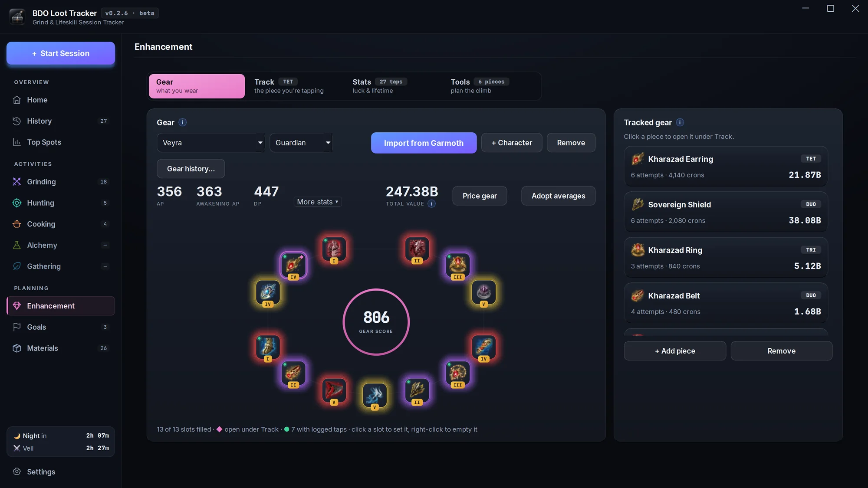
Task: Select the golden winged shield slot level II
Action: [417, 390]
